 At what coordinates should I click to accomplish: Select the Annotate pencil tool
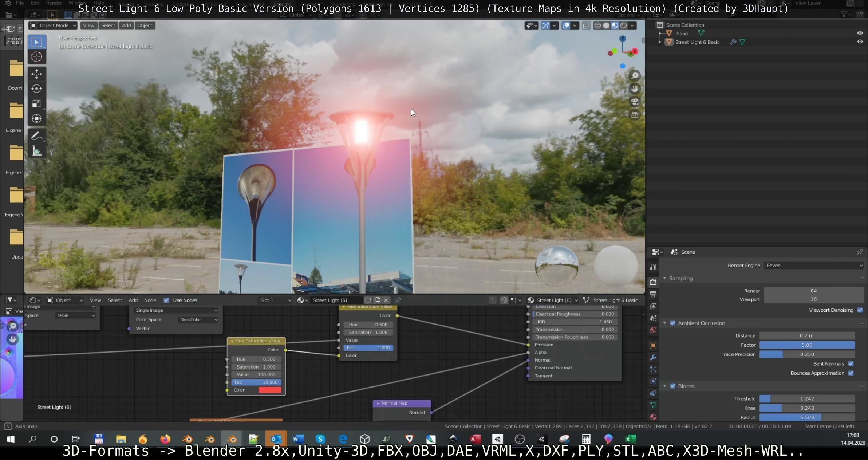point(36,136)
